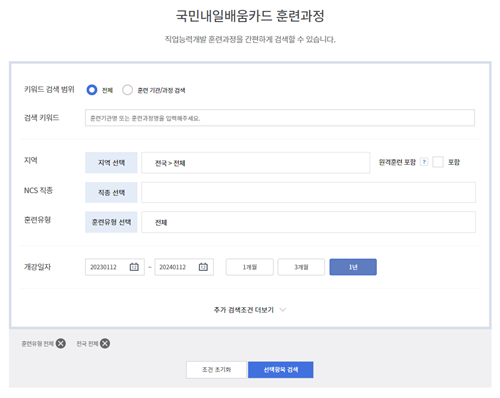Set the date range to 1년
Screen dimensions: 500x398
pos(353,267)
